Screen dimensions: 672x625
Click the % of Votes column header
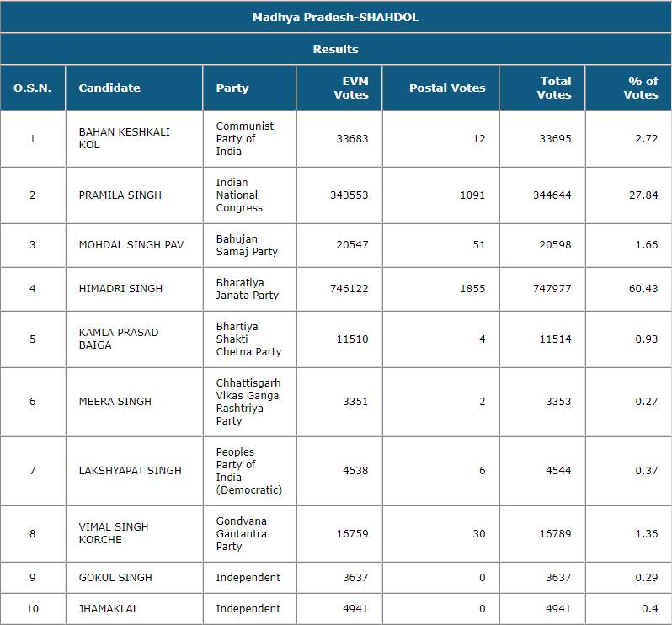pyautogui.click(x=642, y=88)
